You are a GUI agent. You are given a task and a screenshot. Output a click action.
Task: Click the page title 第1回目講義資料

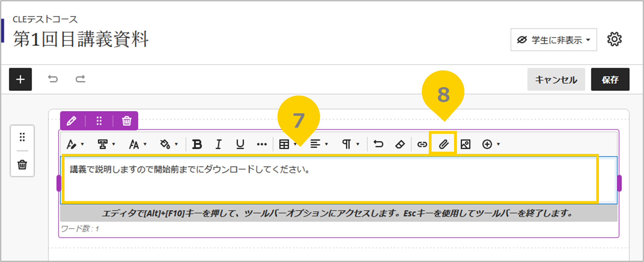pyautogui.click(x=81, y=39)
